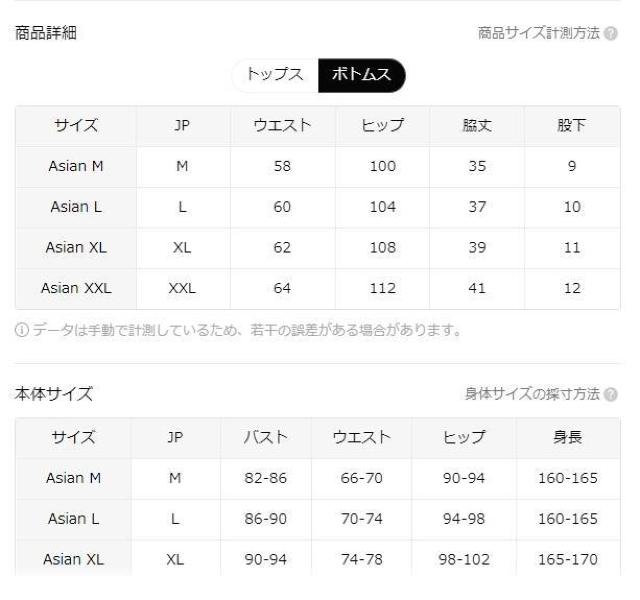640x600 pixels.
Task: Click the height value 165-170 cell
Action: pyautogui.click(x=567, y=559)
